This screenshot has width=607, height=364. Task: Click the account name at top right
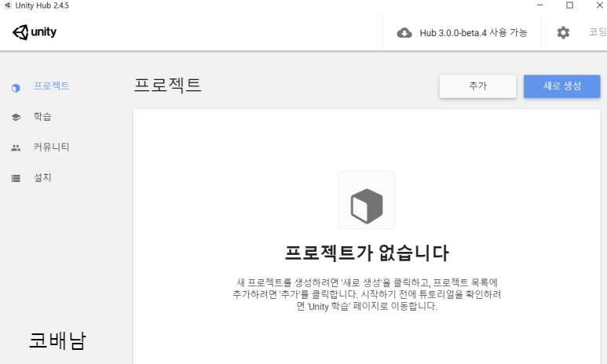598,32
